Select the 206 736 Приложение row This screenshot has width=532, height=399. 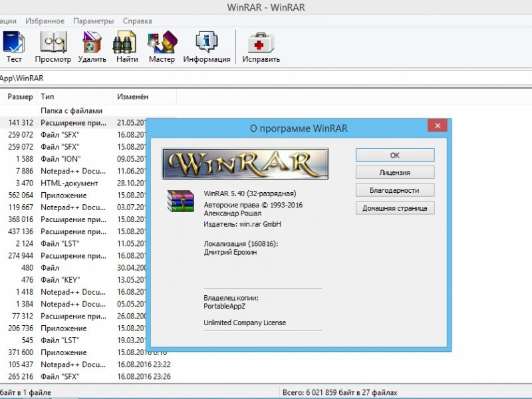[73, 328]
